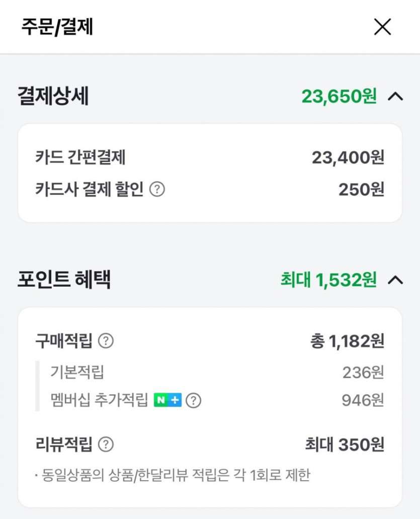Click the 결제상세 section heading
420x519 pixels.
point(53,96)
